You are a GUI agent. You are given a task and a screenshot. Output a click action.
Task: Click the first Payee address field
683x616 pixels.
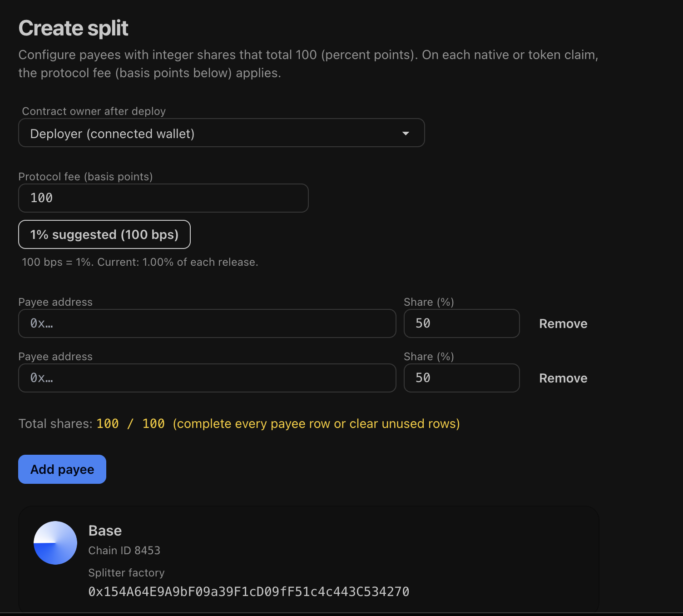(207, 323)
